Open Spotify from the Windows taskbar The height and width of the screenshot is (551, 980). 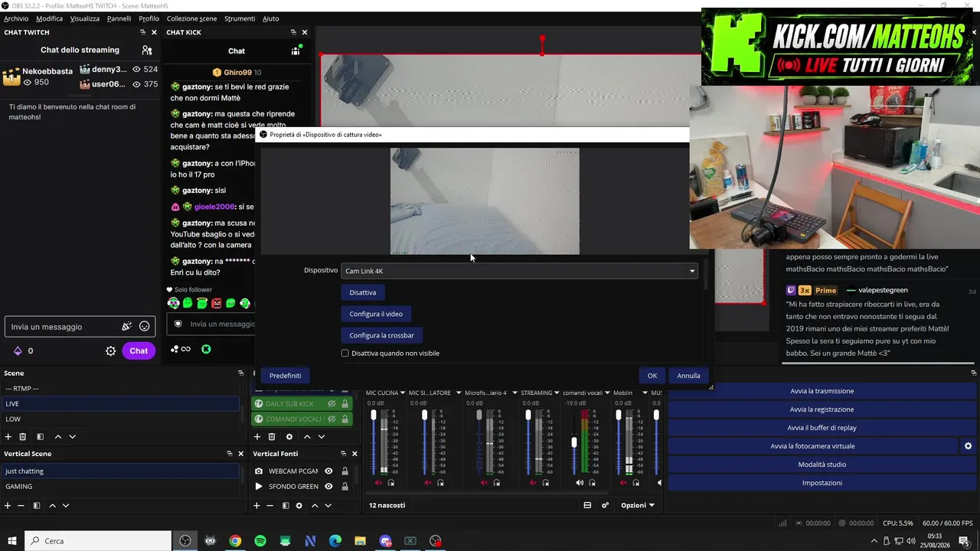click(260, 541)
